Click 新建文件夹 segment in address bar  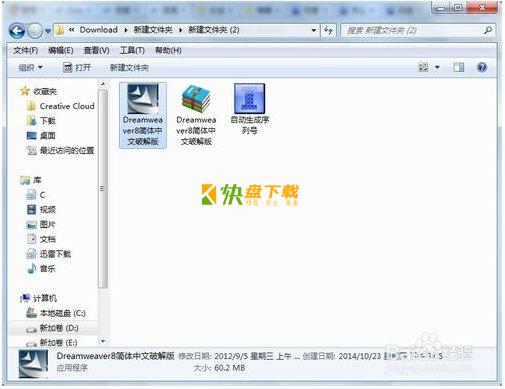pyautogui.click(x=153, y=30)
